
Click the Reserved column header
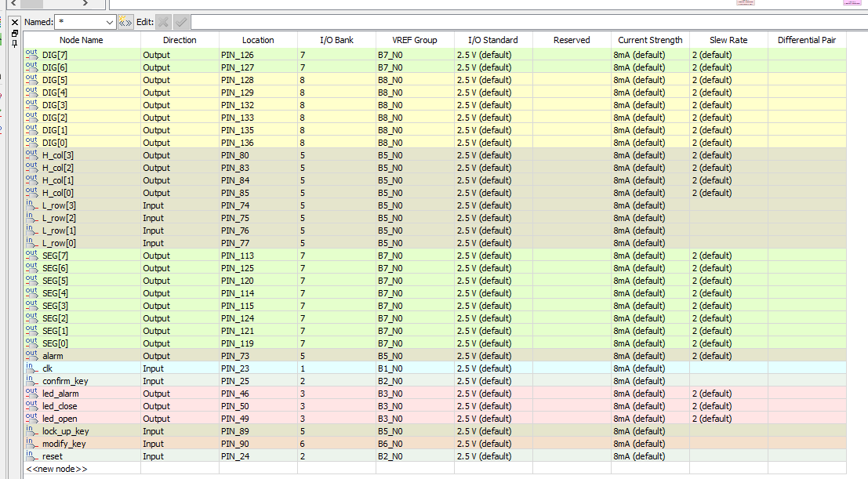(572, 40)
